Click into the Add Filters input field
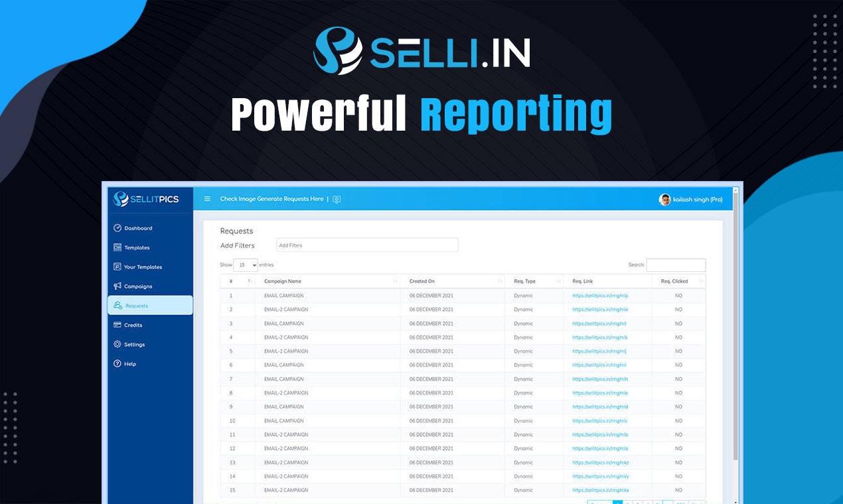Image resolution: width=843 pixels, height=504 pixels. pyautogui.click(x=367, y=245)
